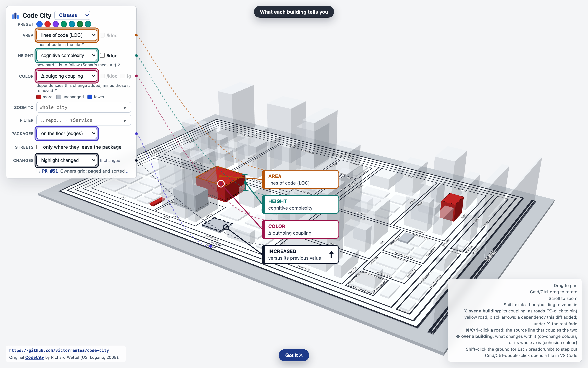Click the FILTER input field
This screenshot has height=368, width=588.
(x=84, y=120)
